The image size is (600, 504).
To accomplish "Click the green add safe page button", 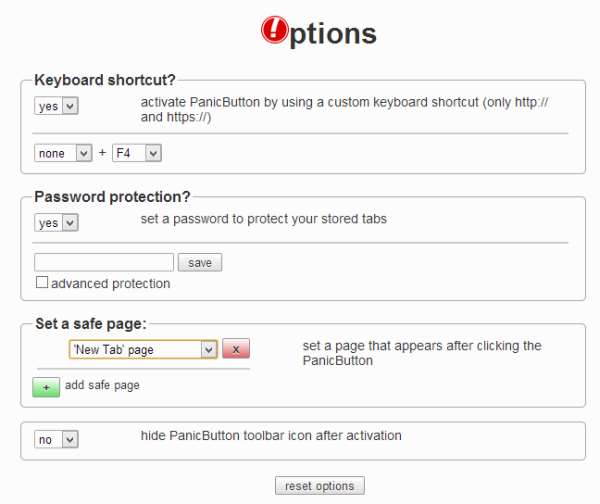I will [46, 386].
